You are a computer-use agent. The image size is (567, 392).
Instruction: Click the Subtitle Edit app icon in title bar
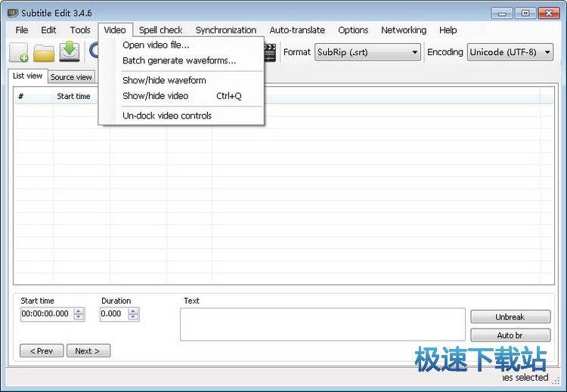tap(13, 12)
